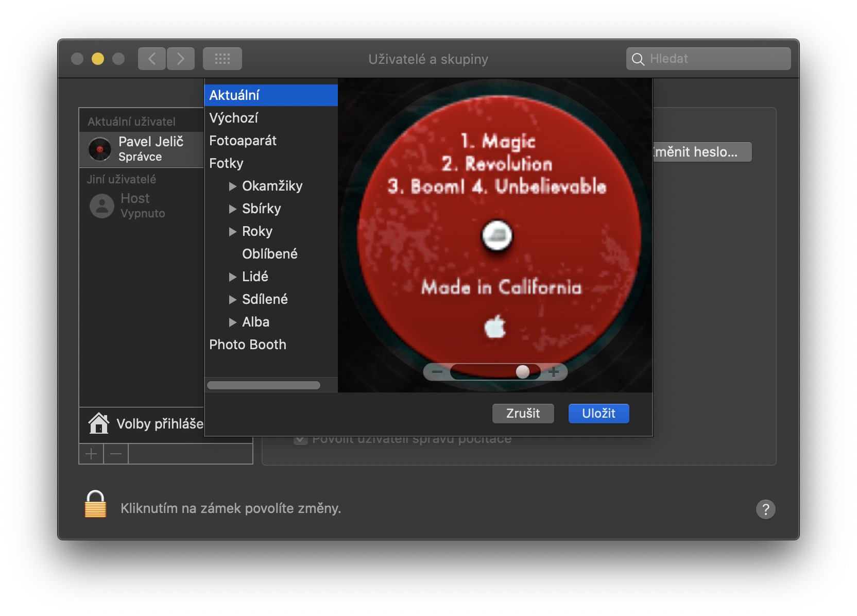The image size is (857, 616).
Task: Expand the Roky disclosure triangle
Action: [233, 231]
